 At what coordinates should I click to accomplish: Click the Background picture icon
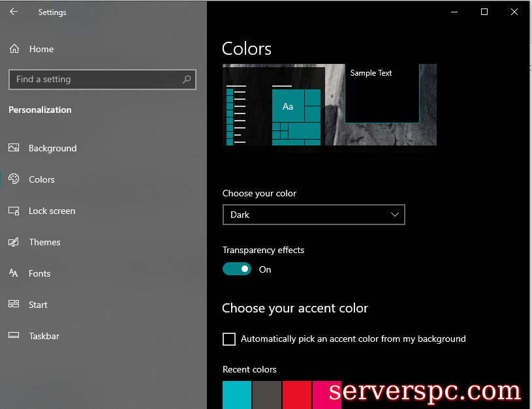click(x=14, y=148)
